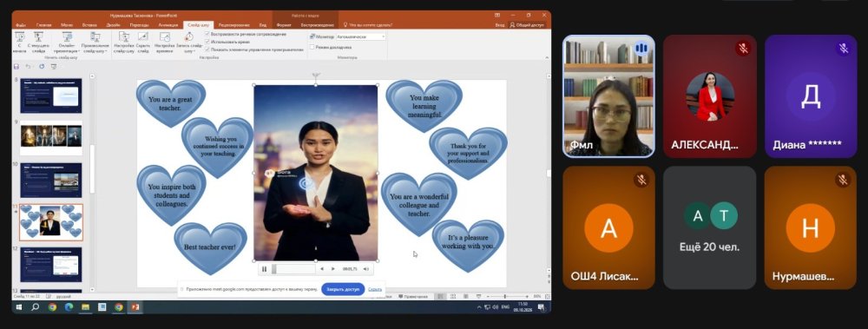Redo via quick access toolbar

point(42,67)
